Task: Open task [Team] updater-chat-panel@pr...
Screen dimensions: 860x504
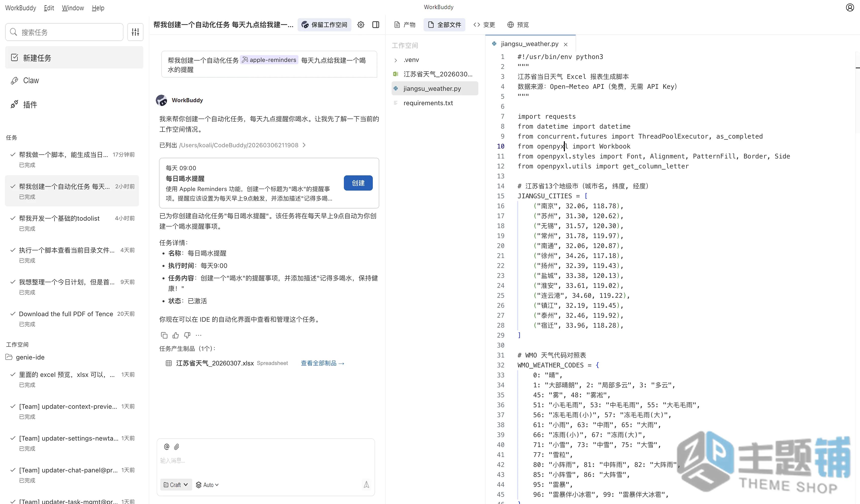Action: pyautogui.click(x=72, y=475)
